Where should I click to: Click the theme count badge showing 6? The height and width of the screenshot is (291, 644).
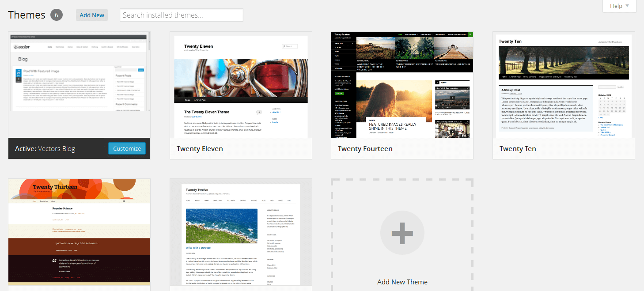57,15
